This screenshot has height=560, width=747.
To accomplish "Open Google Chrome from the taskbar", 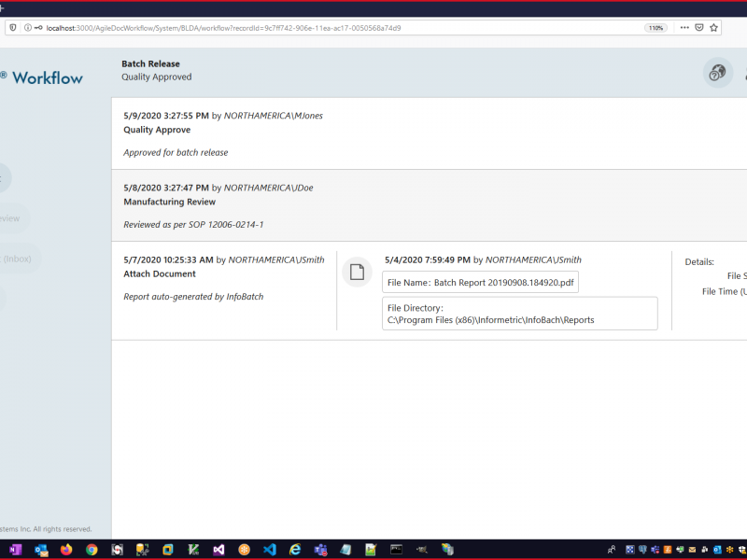I will click(x=92, y=550).
